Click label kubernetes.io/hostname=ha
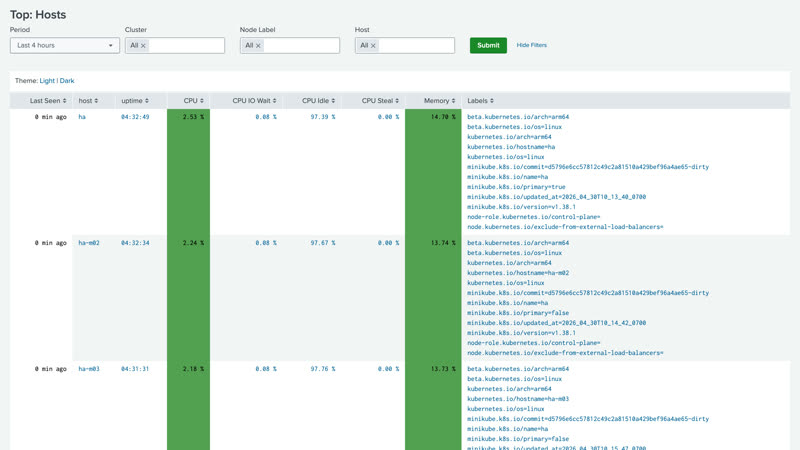Image resolution: width=800 pixels, height=450 pixels. click(511, 147)
